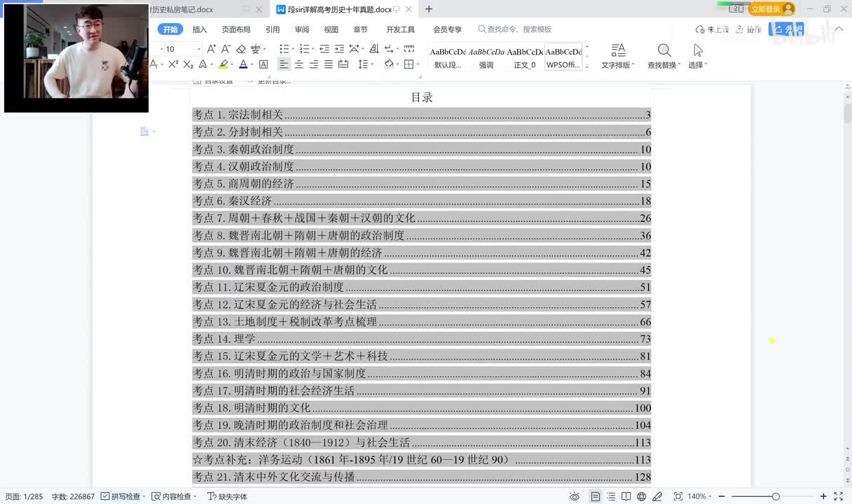852x504 pixels.
Task: Increase font size with the A+ icon
Action: pos(212,49)
